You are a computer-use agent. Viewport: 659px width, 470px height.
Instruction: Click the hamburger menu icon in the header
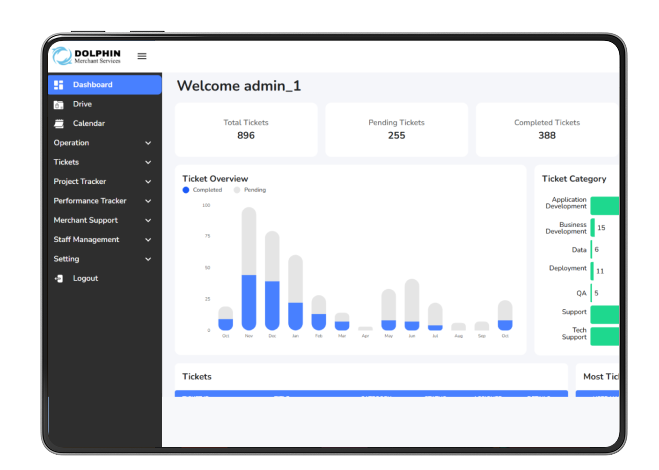(x=142, y=56)
